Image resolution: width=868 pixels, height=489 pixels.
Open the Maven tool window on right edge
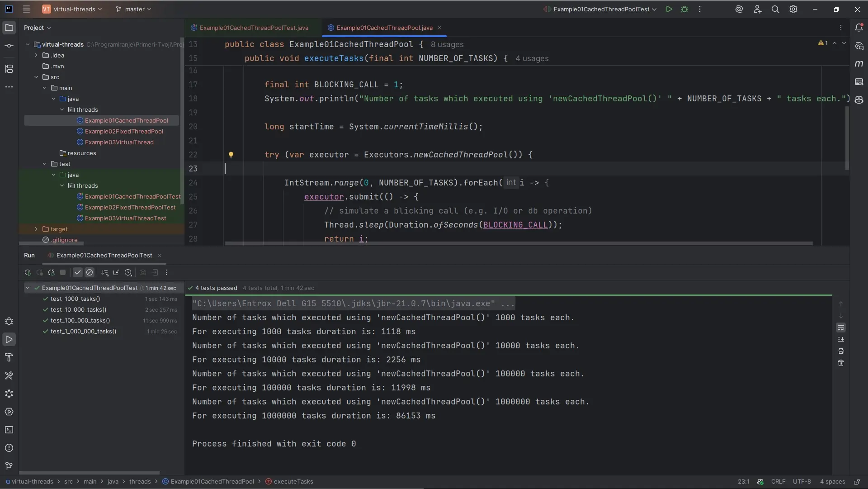(x=859, y=64)
